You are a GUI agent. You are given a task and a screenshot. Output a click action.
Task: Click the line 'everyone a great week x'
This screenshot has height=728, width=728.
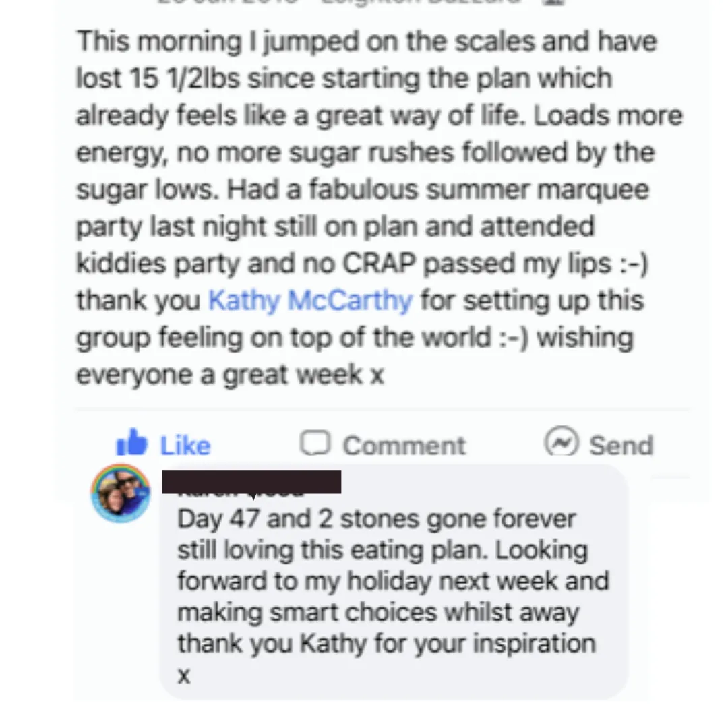click(231, 375)
